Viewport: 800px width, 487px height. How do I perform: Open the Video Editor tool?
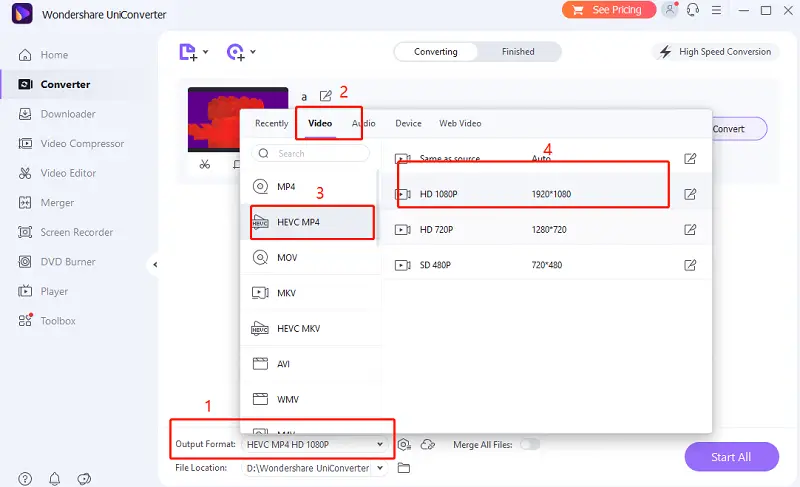[x=57, y=173]
